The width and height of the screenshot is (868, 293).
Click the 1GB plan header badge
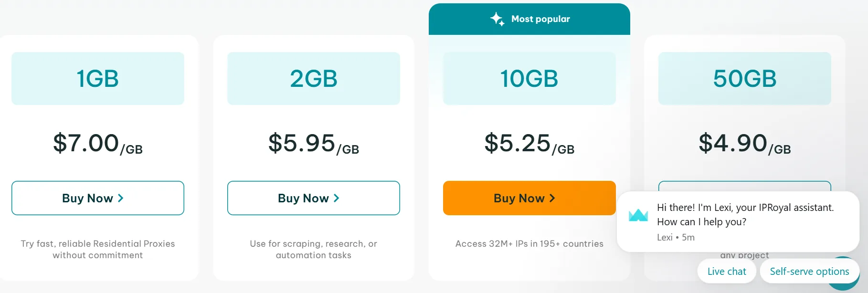click(97, 78)
